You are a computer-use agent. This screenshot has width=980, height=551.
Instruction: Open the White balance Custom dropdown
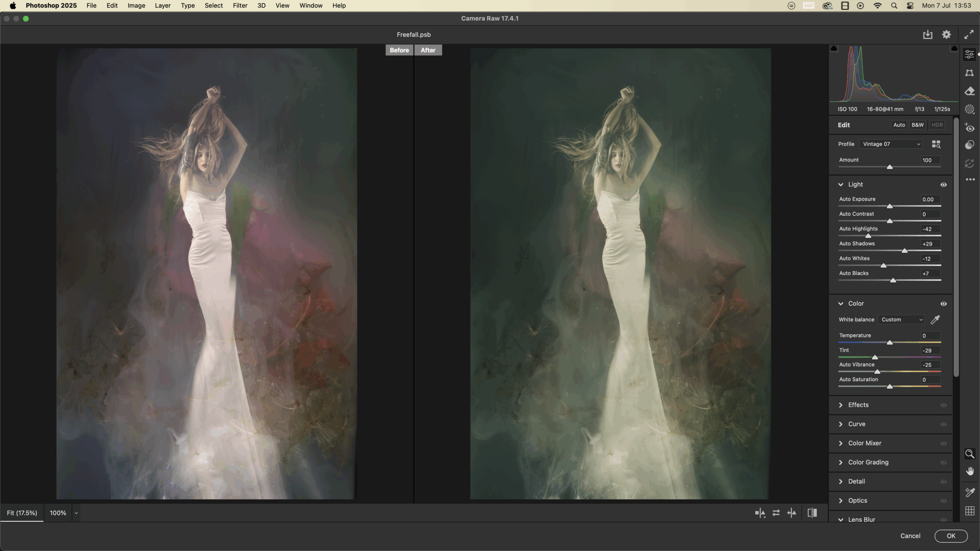click(x=902, y=320)
